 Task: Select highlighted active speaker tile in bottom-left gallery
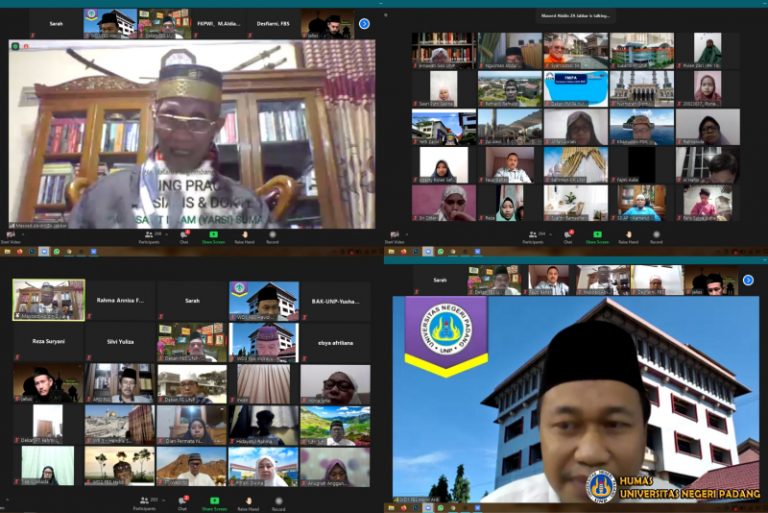coord(48,300)
